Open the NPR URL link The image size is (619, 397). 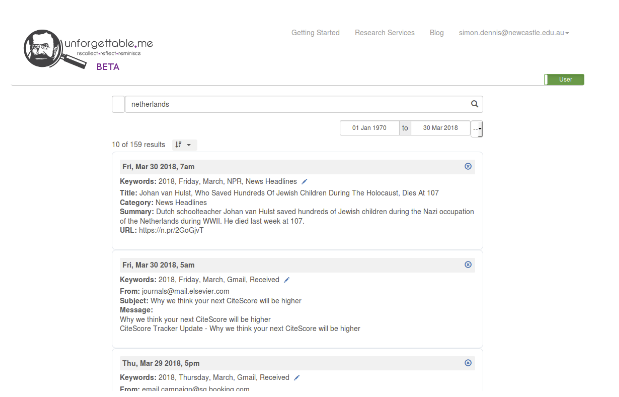point(171,230)
